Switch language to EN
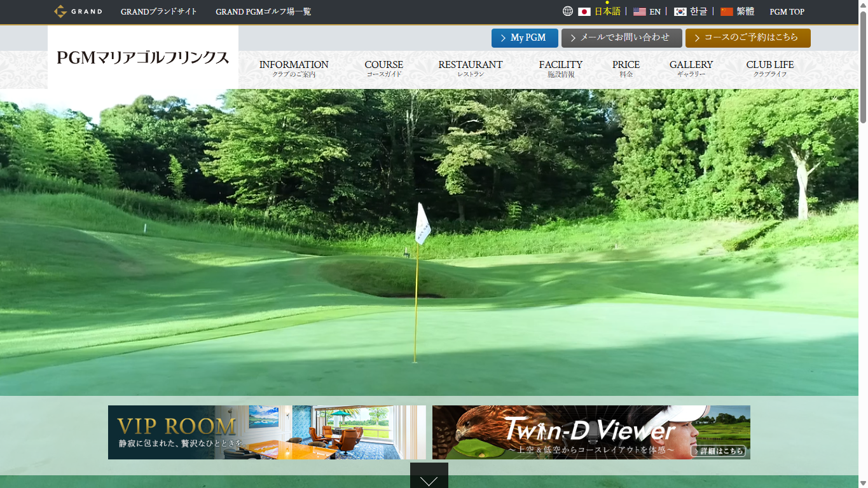 coord(655,11)
